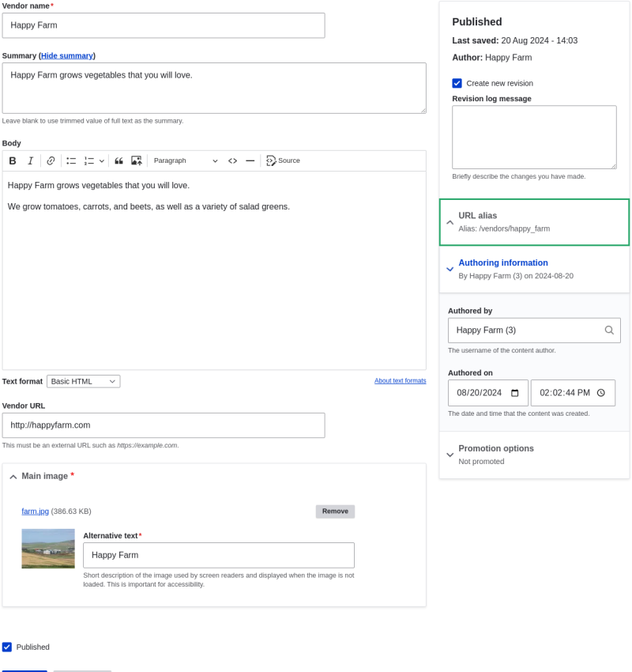This screenshot has width=632, height=672.
Task: Insert a bulleted list
Action: point(71,160)
